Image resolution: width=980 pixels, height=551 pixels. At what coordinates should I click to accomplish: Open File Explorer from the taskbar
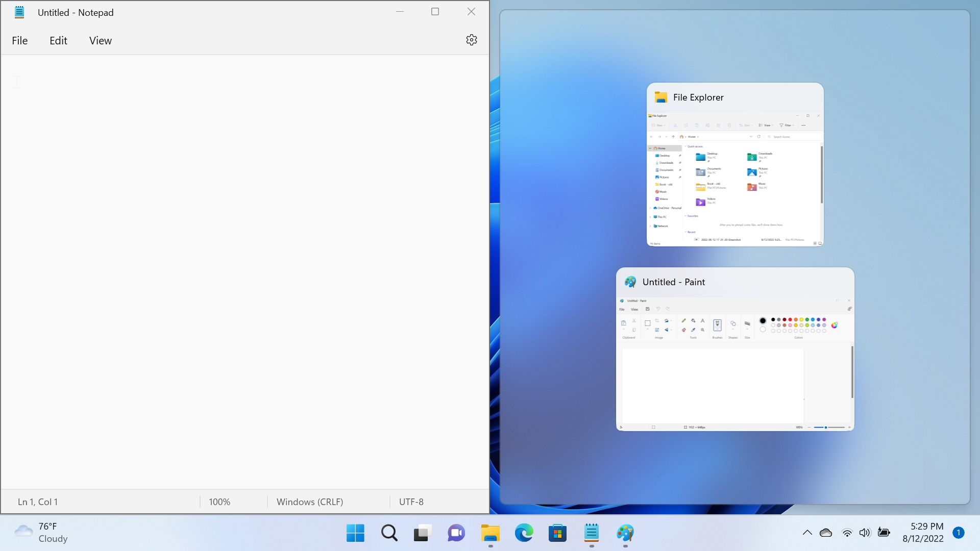(490, 533)
